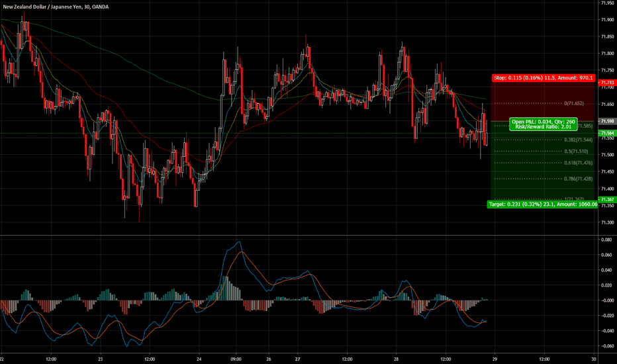This screenshot has height=364, width=617.
Task: Click the 71.367 target price tag on the price axis
Action: [607, 199]
